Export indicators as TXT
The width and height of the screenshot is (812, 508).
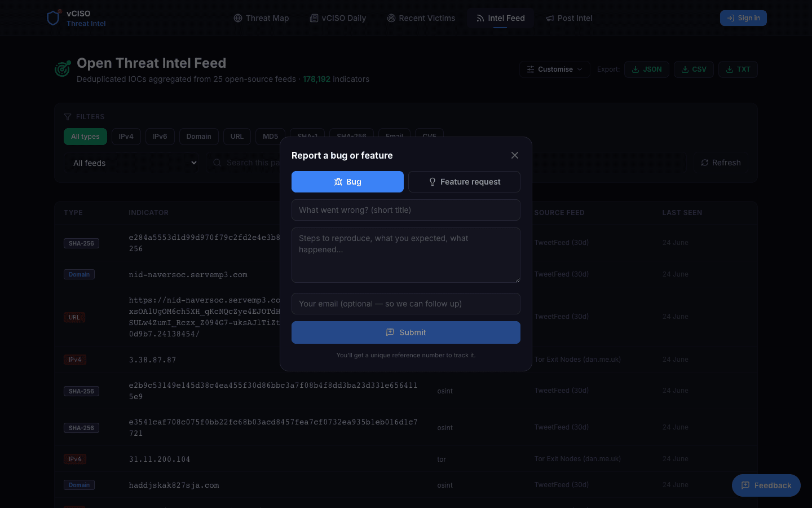coord(738,69)
